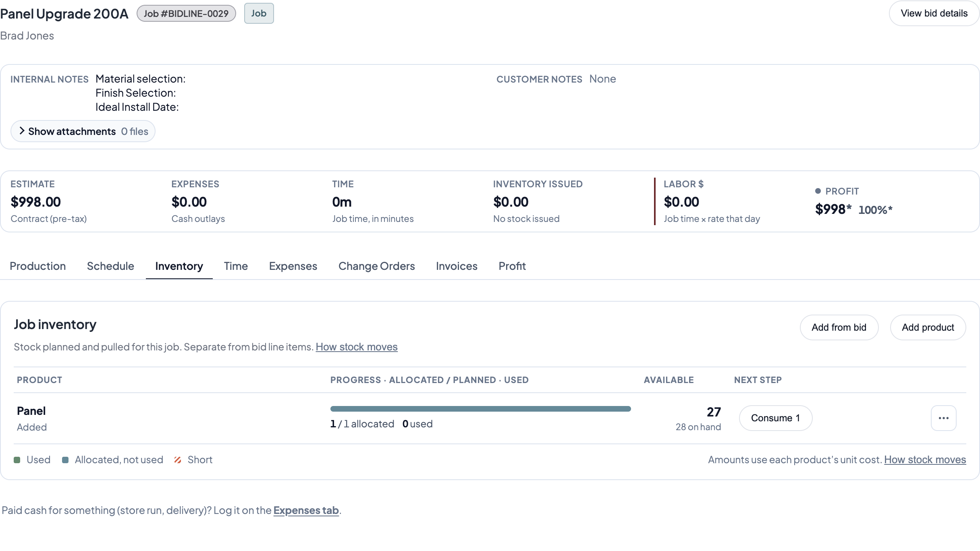Click the profit status dot indicator
This screenshot has height=551, width=980.
pos(818,191)
